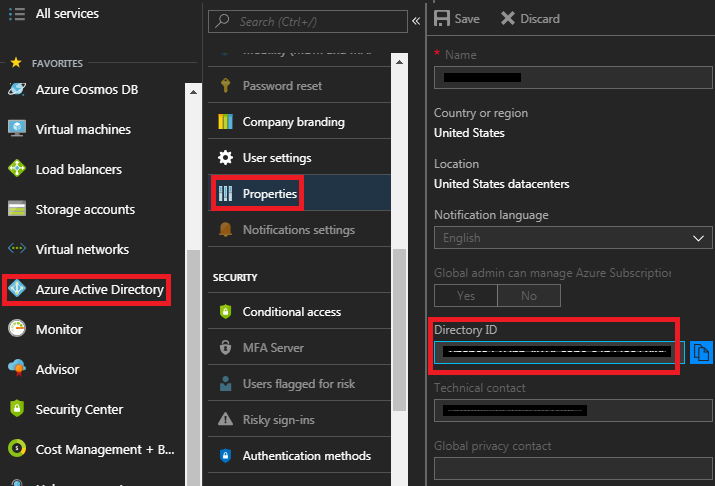This screenshot has height=486, width=715.
Task: Click the Technical contact input field
Action: point(573,410)
